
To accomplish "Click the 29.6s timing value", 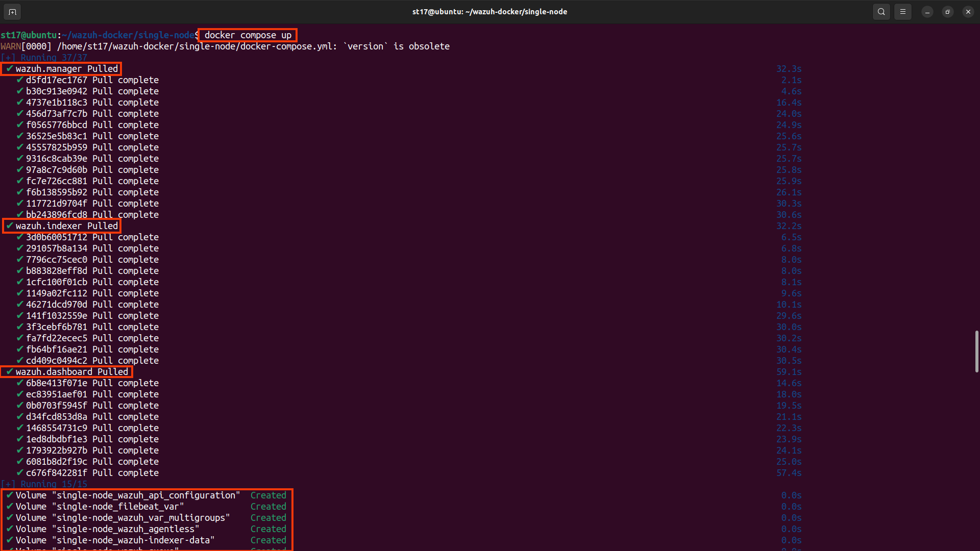I will pyautogui.click(x=789, y=316).
